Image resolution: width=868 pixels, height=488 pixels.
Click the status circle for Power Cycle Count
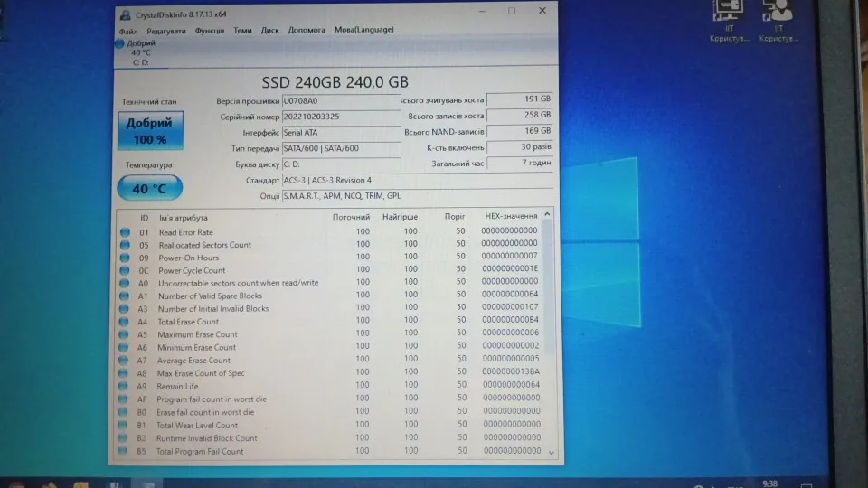(x=125, y=270)
